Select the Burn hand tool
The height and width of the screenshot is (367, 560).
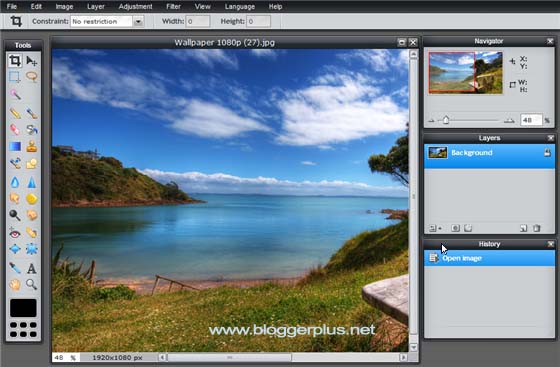tap(31, 215)
